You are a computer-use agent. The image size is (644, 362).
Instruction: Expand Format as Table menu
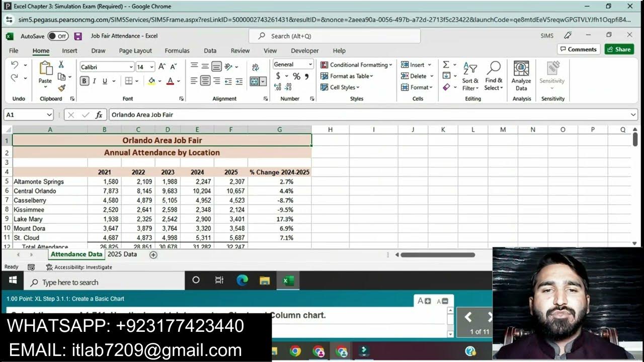pos(347,76)
